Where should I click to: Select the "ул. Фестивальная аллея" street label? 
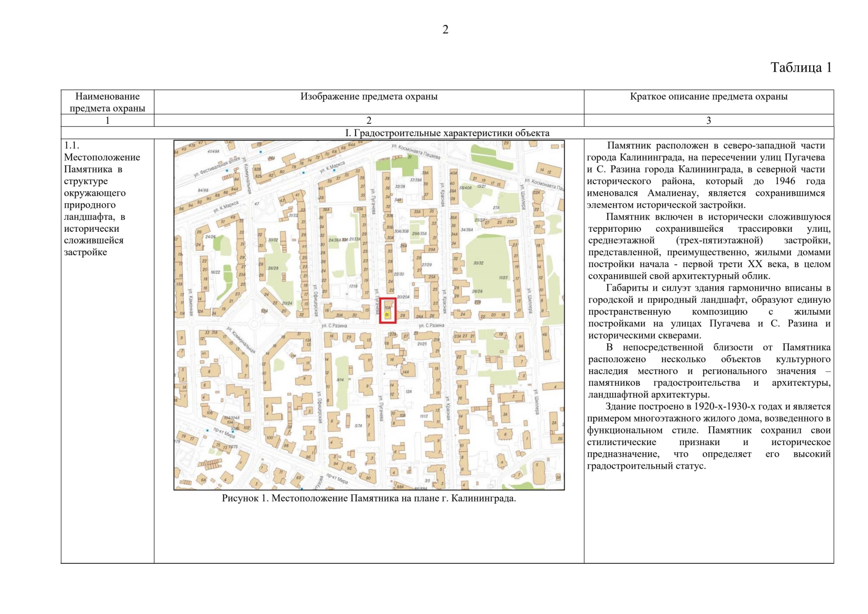(216, 167)
